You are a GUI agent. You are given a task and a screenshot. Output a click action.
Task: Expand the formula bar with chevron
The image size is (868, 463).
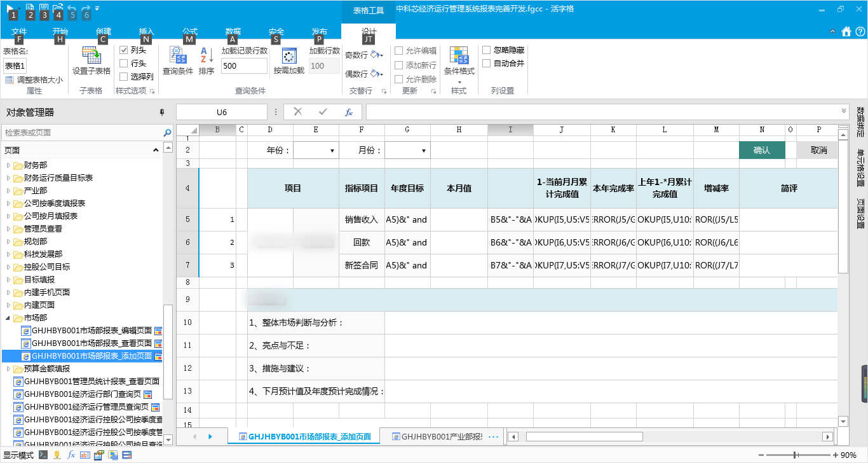[x=844, y=111]
